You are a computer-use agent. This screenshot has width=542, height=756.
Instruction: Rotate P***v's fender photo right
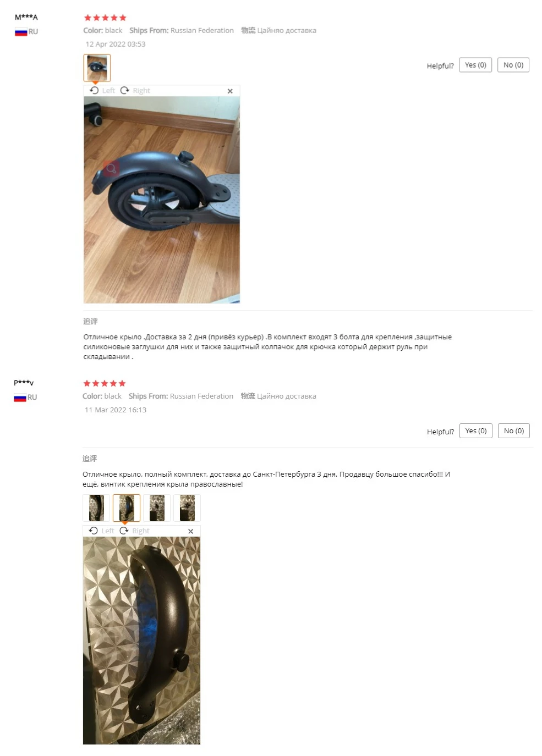[x=135, y=531]
